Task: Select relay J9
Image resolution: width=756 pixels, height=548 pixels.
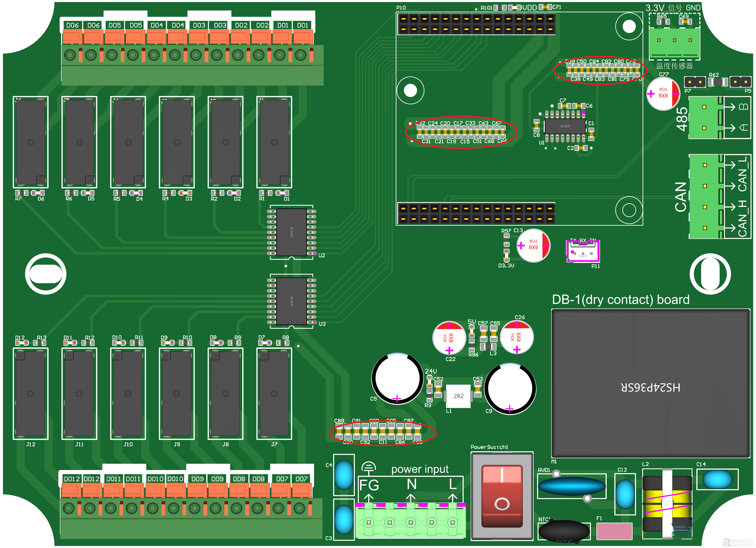Action: point(177,394)
